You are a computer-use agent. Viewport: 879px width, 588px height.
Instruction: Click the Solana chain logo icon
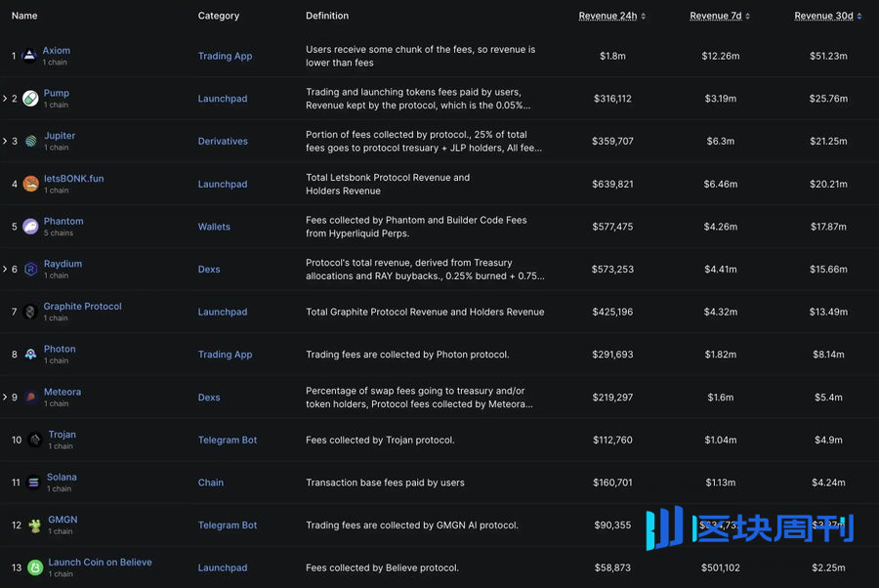pyautogui.click(x=33, y=483)
